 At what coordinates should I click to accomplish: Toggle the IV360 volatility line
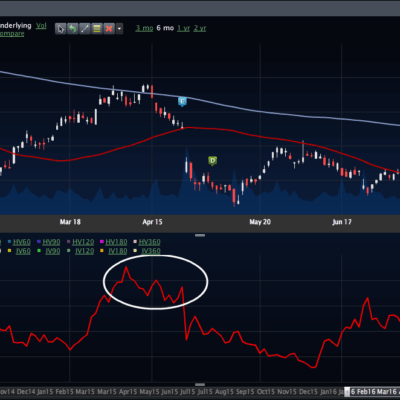point(151,251)
